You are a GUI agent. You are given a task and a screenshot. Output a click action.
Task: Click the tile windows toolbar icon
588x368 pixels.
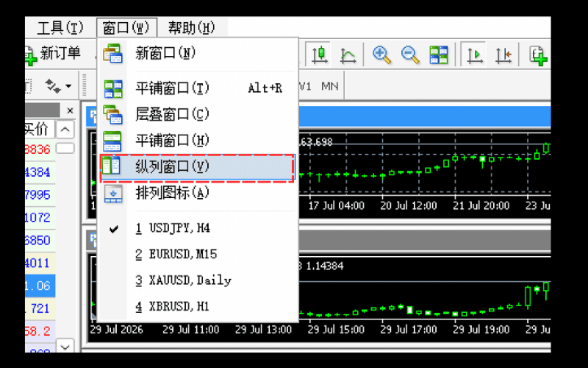point(438,54)
